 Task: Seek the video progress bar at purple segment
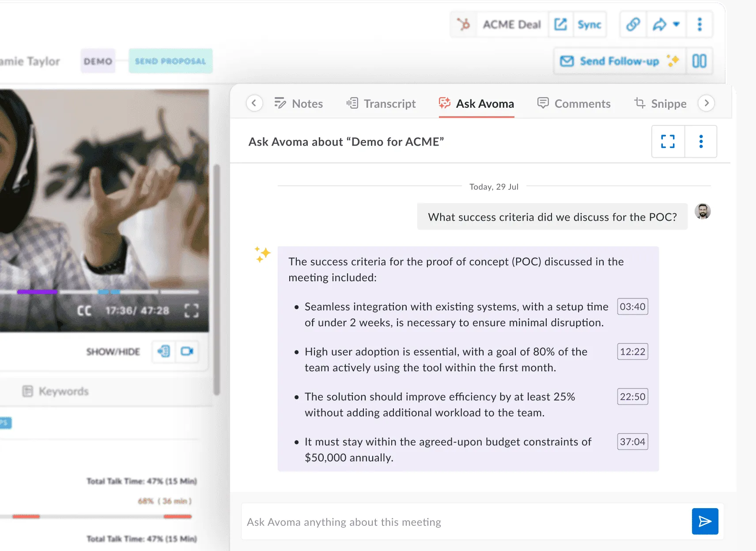coord(37,291)
